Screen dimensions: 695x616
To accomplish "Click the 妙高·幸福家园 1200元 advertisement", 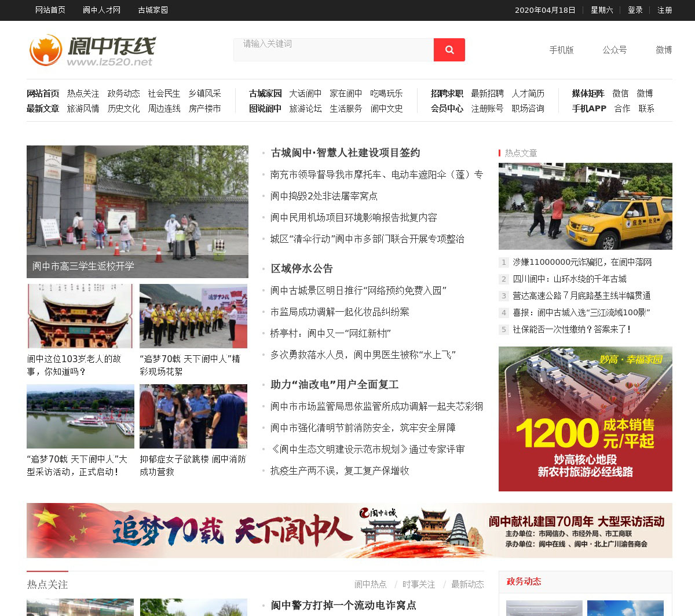I will point(585,418).
